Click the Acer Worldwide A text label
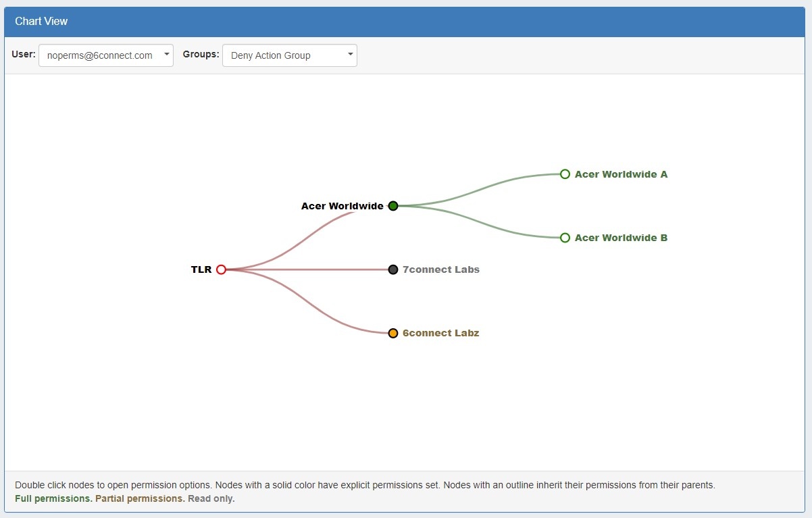The width and height of the screenshot is (812, 518). tap(621, 174)
